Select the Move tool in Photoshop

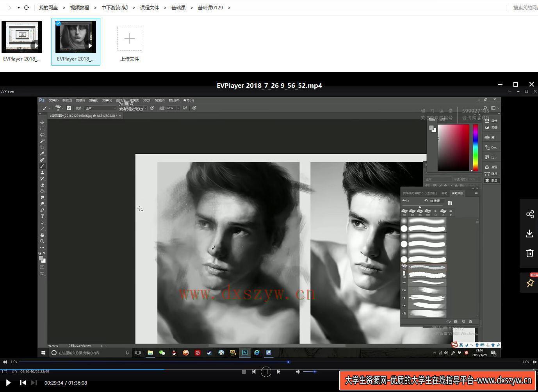(42, 122)
